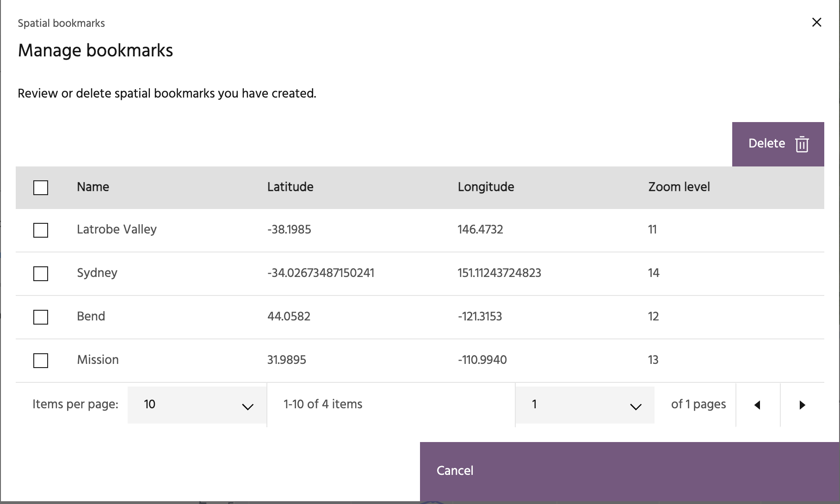Image resolution: width=840 pixels, height=504 pixels.
Task: Go to the previous page arrow
Action: [x=757, y=405]
